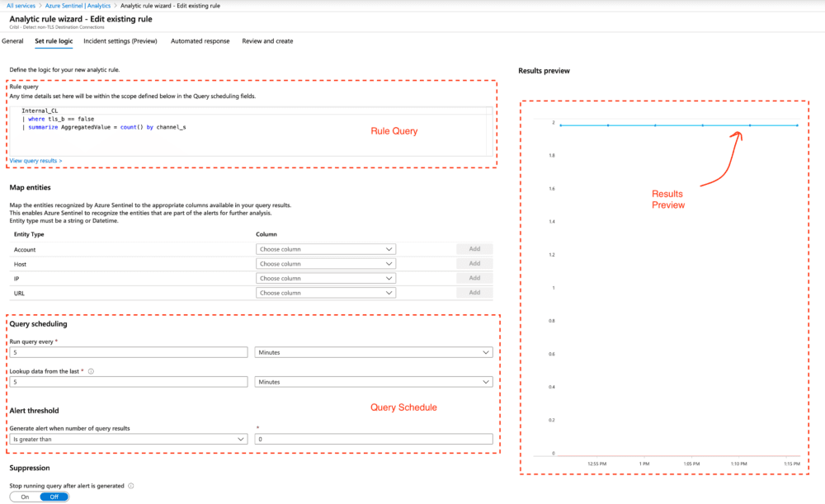Click the alert threshold value field
This screenshot has width=825, height=504.
click(x=374, y=440)
